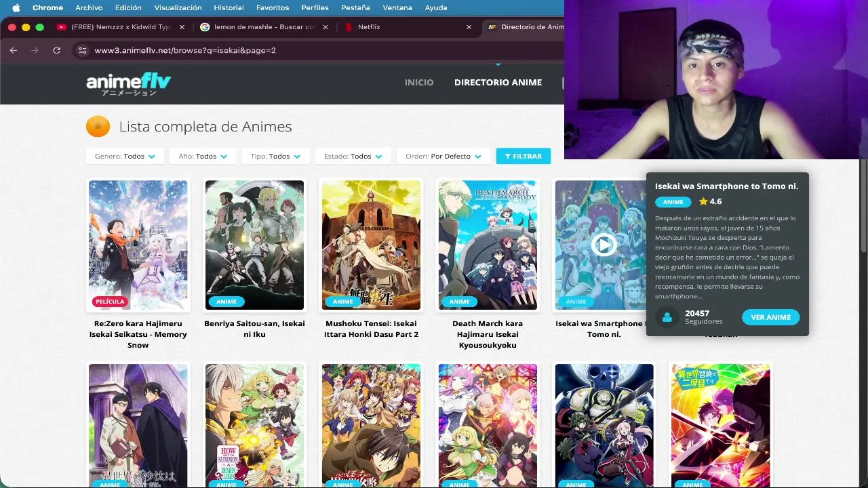
Task: Open DIRECTORIO ANIME in the site navigation
Action: coord(498,82)
